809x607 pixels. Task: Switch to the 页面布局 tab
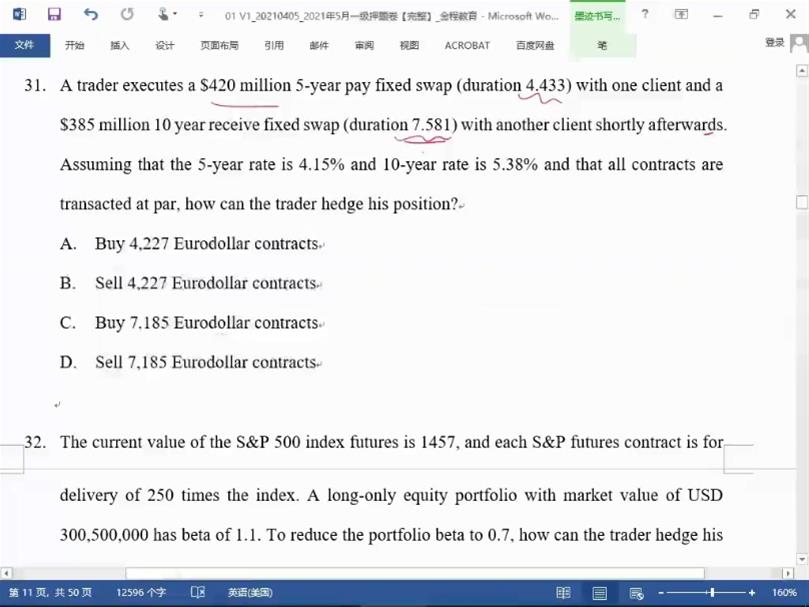pyautogui.click(x=219, y=45)
